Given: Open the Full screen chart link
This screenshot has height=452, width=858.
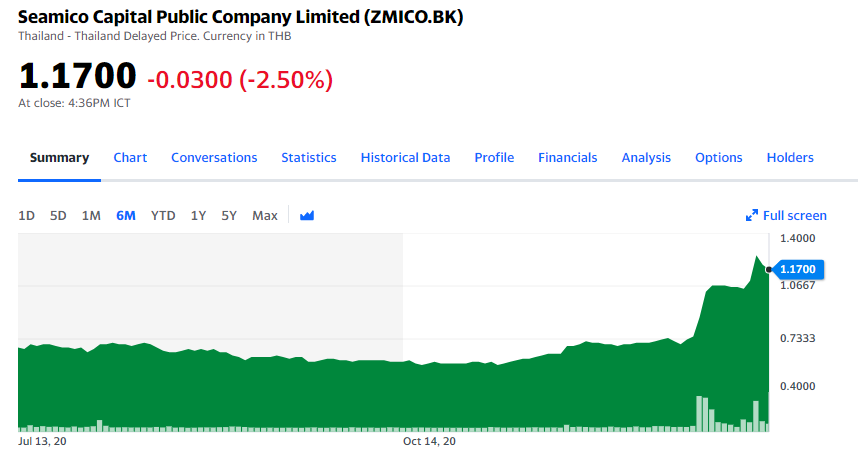Looking at the screenshot, I should 795,216.
